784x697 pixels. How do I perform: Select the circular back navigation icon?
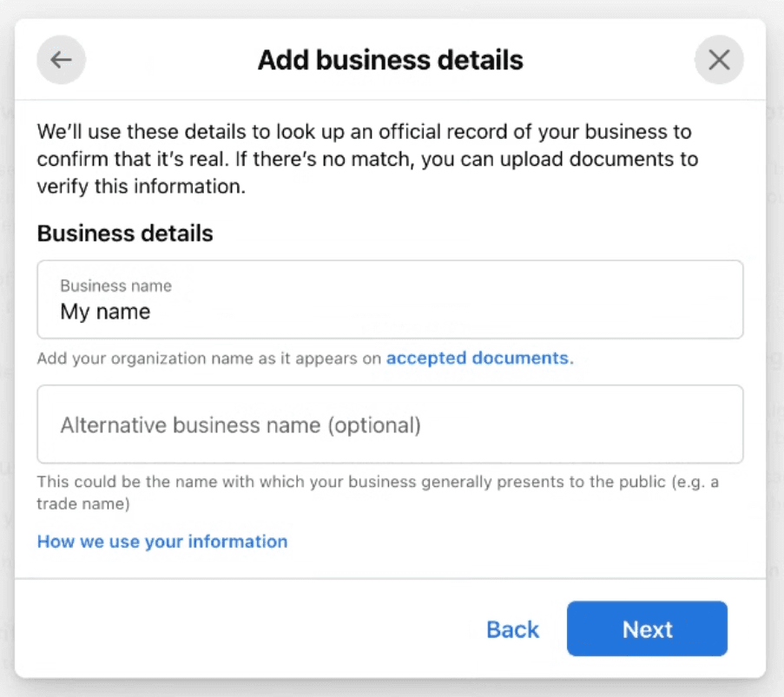coord(60,60)
